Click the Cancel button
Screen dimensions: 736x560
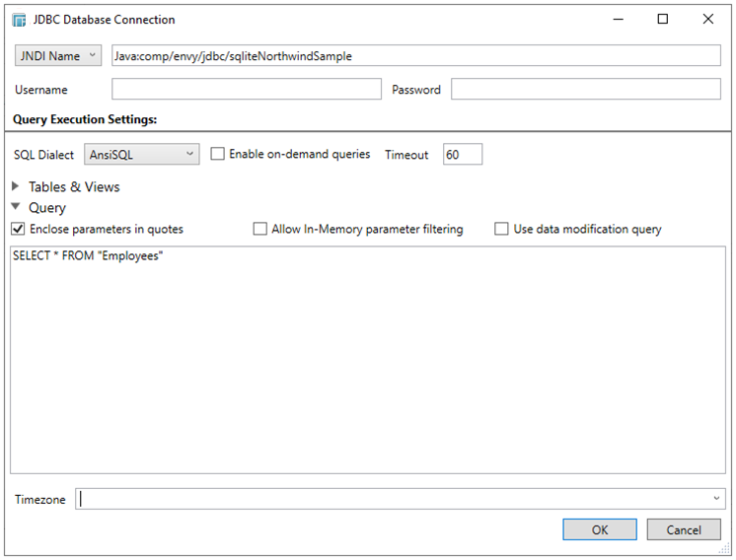coord(683,529)
